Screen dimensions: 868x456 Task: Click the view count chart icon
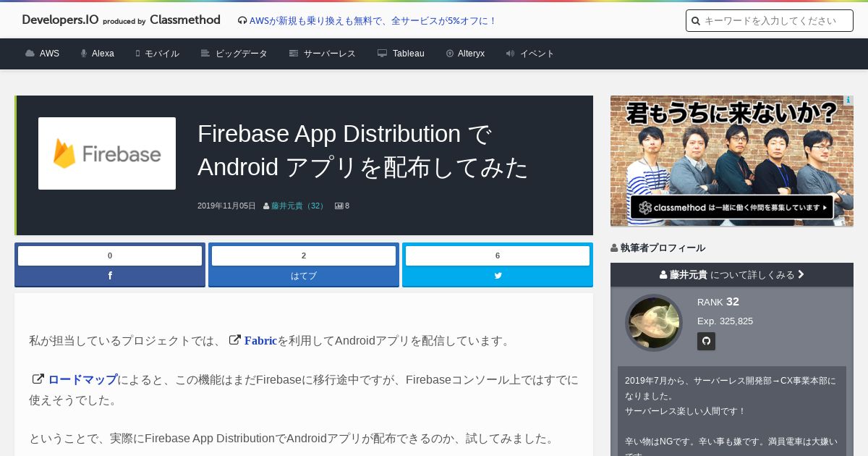click(x=339, y=206)
